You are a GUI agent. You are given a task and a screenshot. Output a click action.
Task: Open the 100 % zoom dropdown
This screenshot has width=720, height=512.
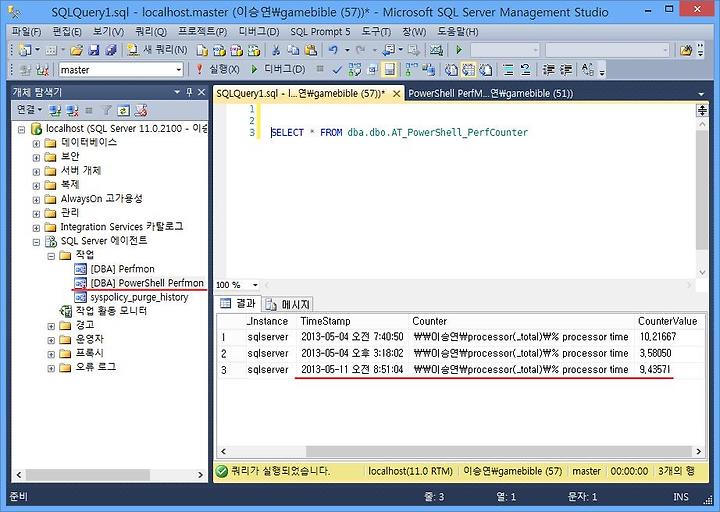coord(255,285)
